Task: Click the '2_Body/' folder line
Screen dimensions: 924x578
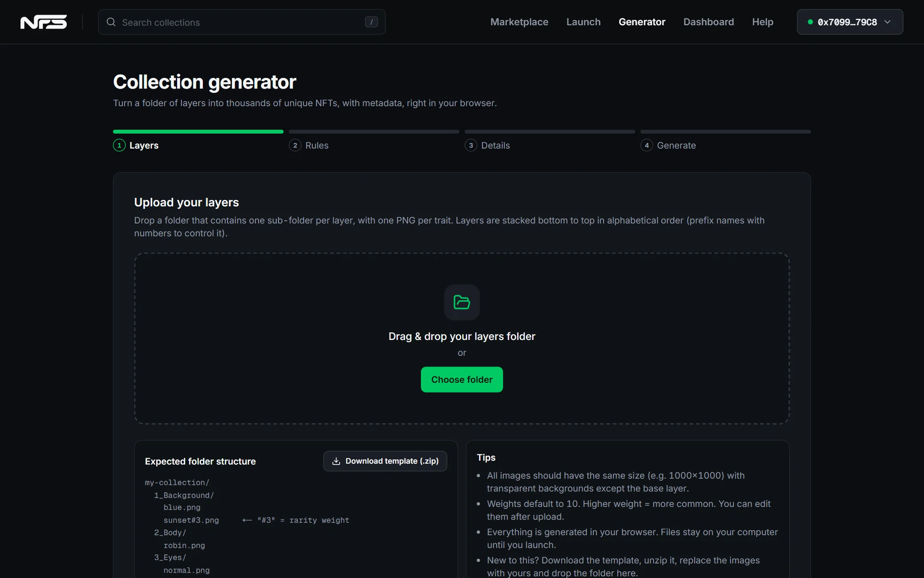Action: pos(170,533)
